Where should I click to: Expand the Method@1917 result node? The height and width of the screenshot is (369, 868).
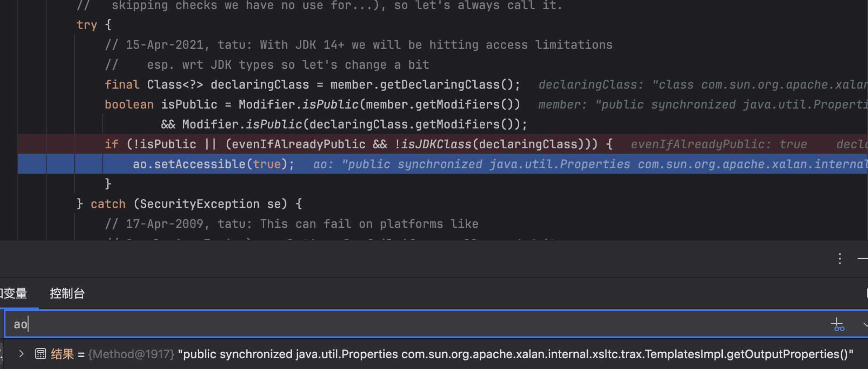[x=21, y=354]
